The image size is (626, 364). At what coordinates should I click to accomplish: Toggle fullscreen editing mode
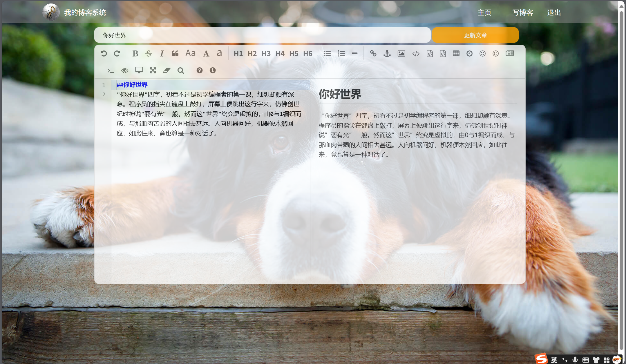tap(153, 70)
